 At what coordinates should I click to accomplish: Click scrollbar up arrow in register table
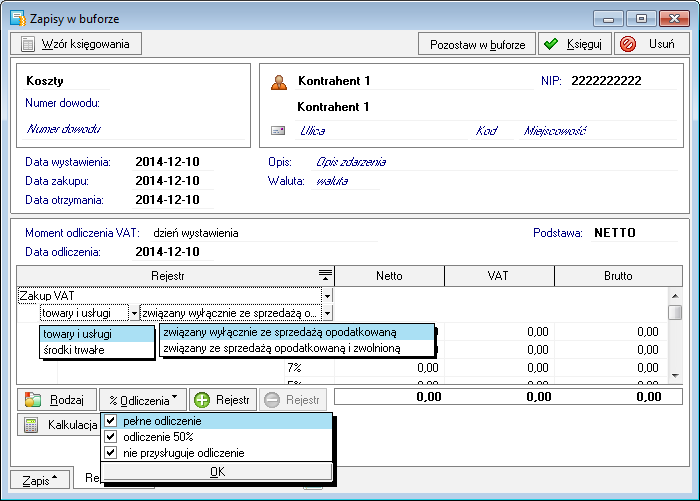tap(675, 296)
